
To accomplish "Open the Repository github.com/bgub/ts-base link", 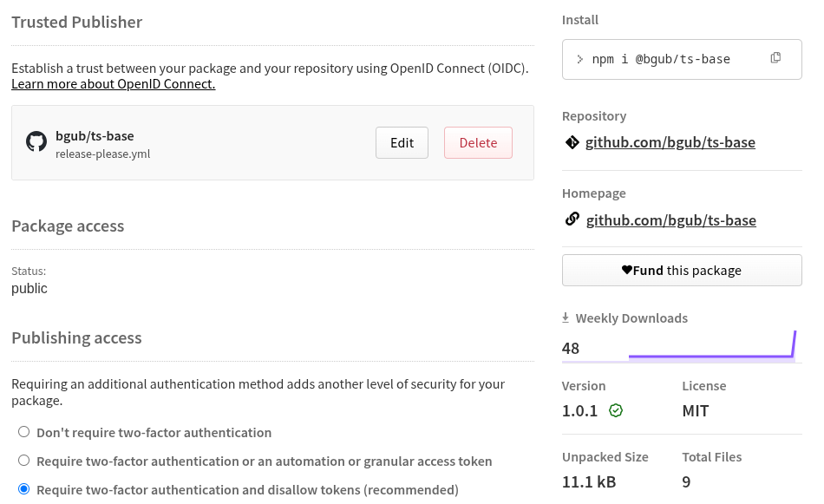I will [x=670, y=142].
